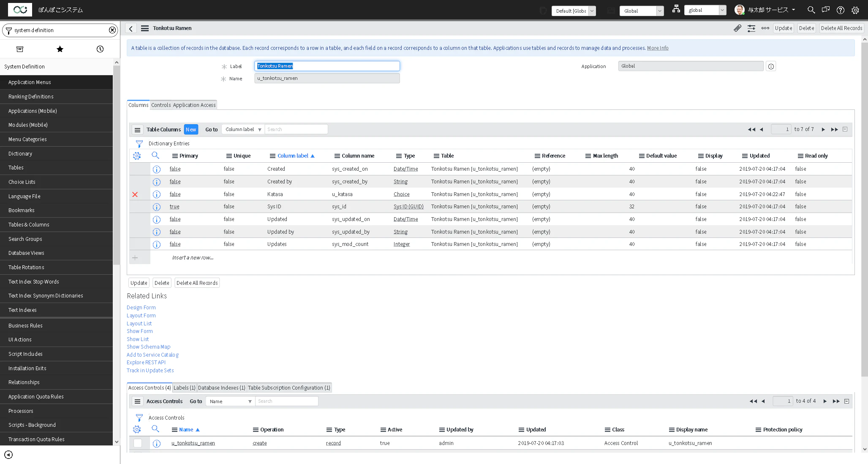
Task: Switch to the Labels (1) tab
Action: (x=185, y=388)
